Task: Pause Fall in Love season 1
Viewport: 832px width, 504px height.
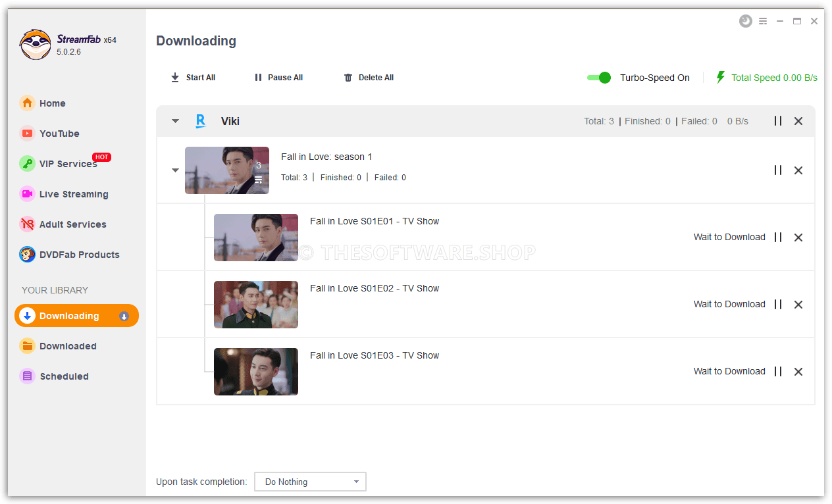Action: pyautogui.click(x=778, y=170)
